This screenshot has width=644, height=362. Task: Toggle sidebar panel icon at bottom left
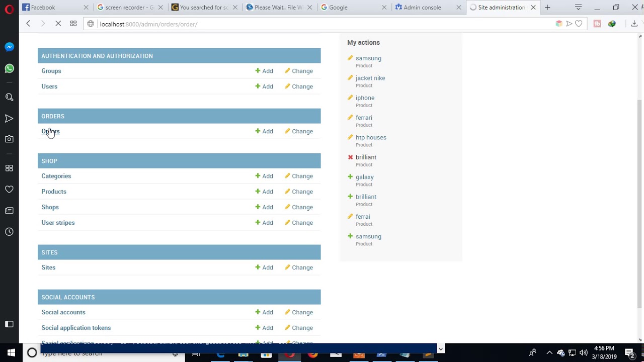(x=9, y=324)
